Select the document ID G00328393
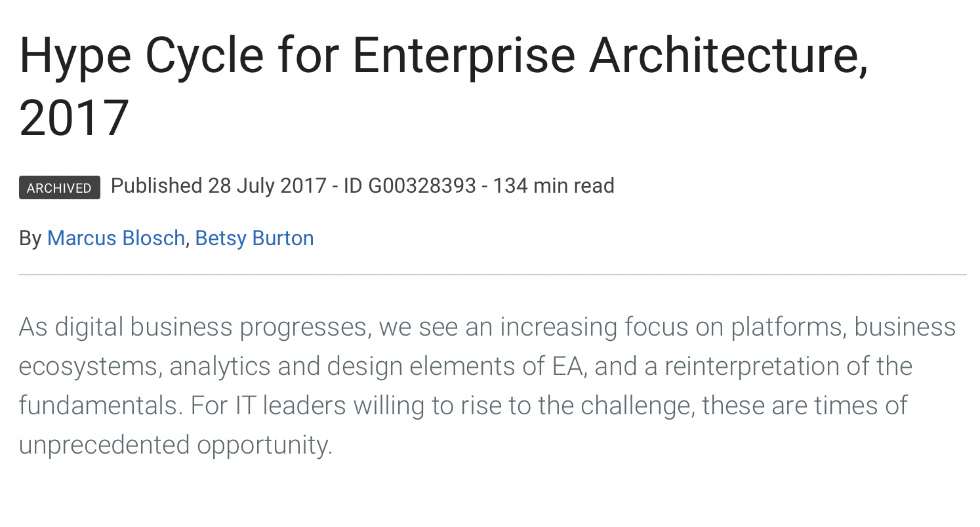This screenshot has width=980, height=527. pos(422,186)
